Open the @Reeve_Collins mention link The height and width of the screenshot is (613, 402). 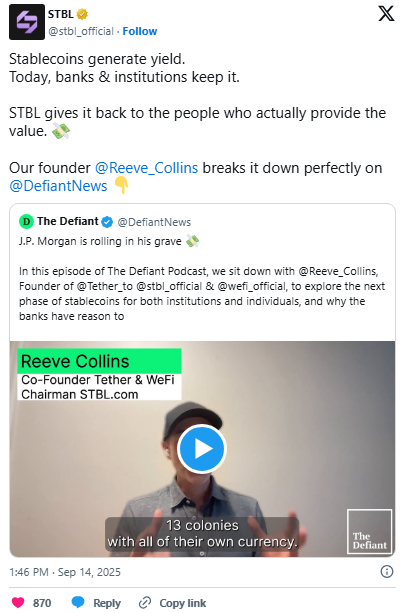(x=147, y=168)
